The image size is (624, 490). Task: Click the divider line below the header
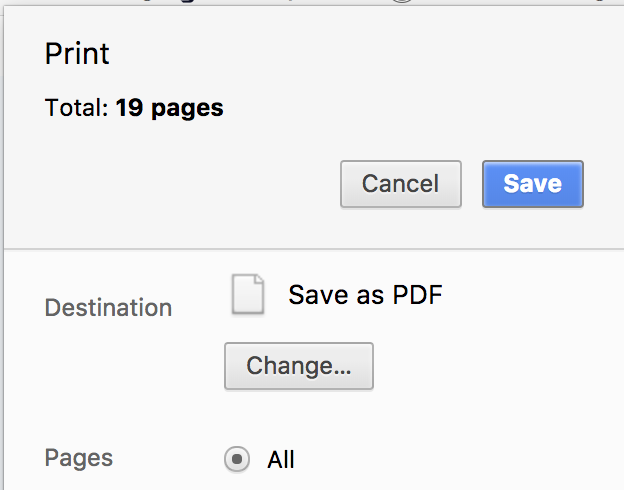(314, 249)
